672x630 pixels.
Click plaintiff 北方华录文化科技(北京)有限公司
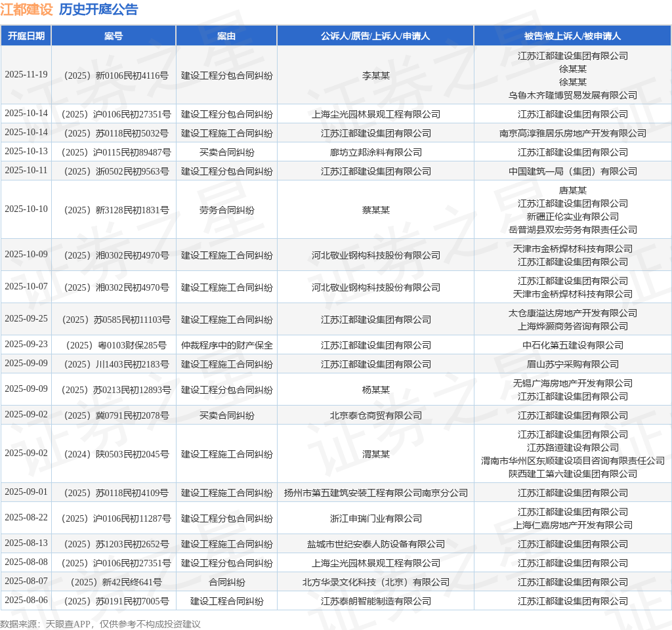click(x=376, y=582)
